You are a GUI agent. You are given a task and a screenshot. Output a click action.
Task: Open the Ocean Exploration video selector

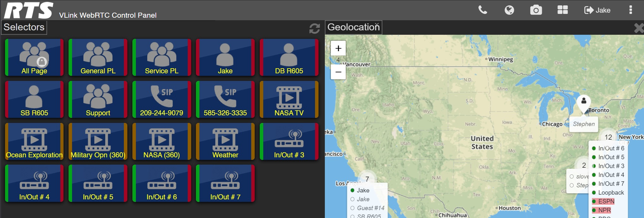tap(34, 141)
